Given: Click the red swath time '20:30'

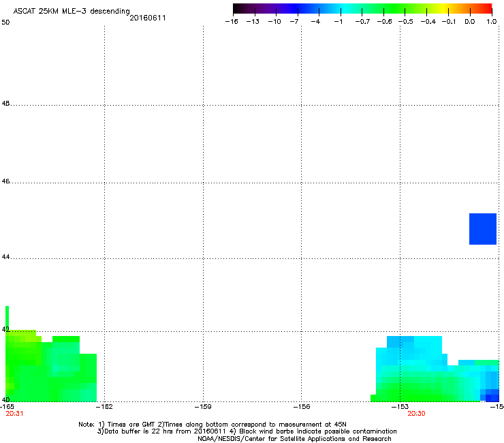Looking at the screenshot, I should (417, 414).
